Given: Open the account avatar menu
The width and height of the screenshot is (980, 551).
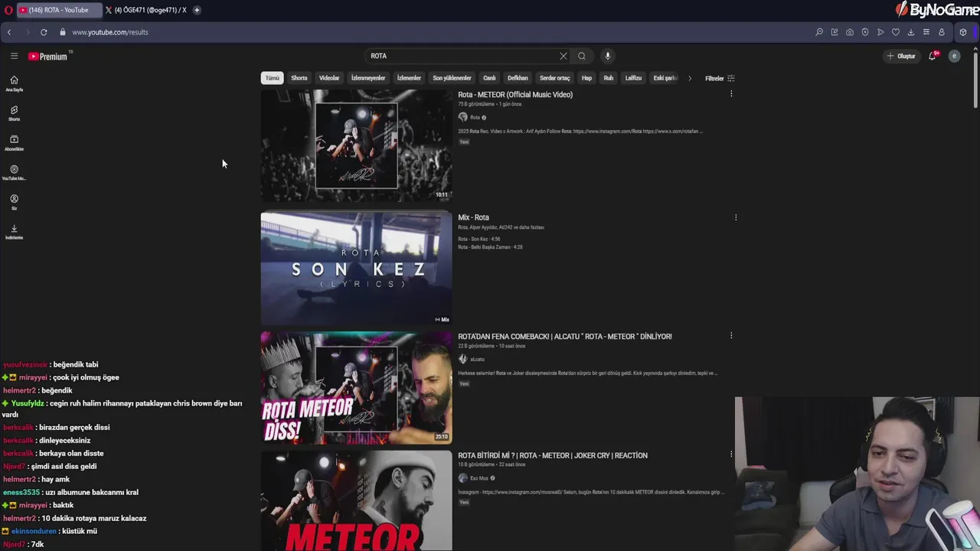Looking at the screenshot, I should click(x=954, y=56).
